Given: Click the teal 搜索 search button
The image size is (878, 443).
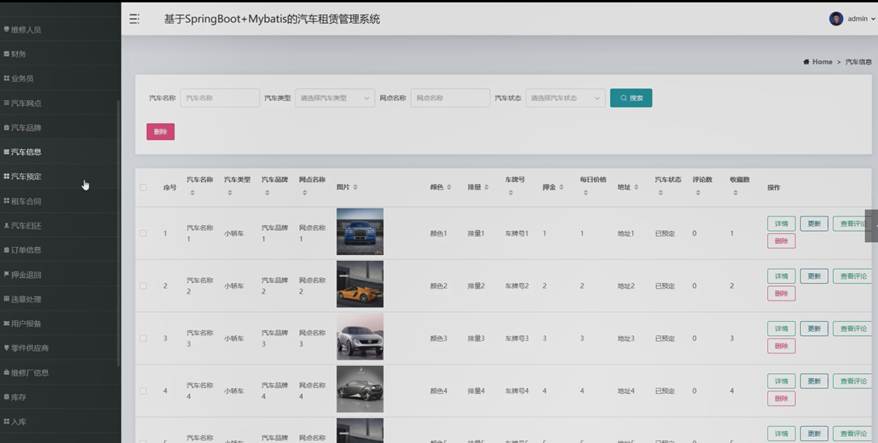Looking at the screenshot, I should (631, 98).
